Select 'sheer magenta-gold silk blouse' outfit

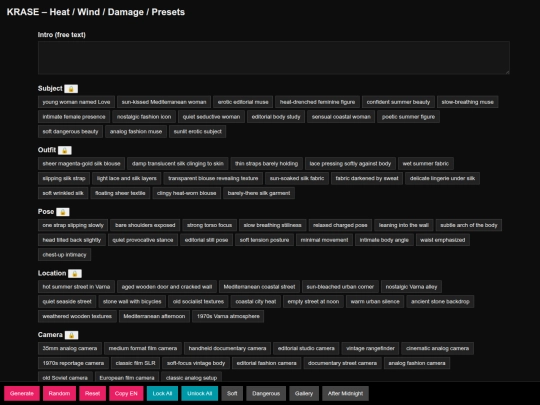[x=81, y=164]
